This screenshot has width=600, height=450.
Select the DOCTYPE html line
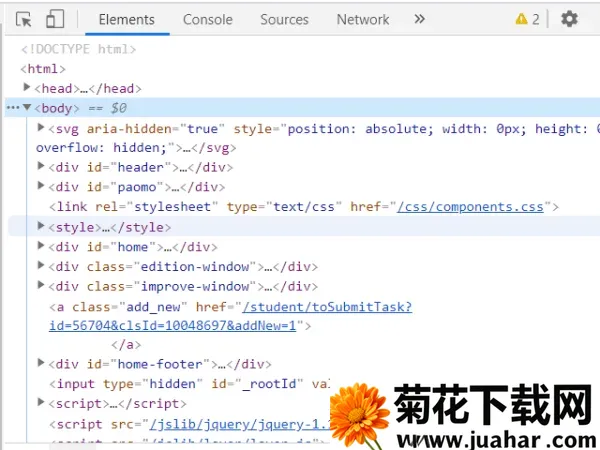(x=78, y=49)
